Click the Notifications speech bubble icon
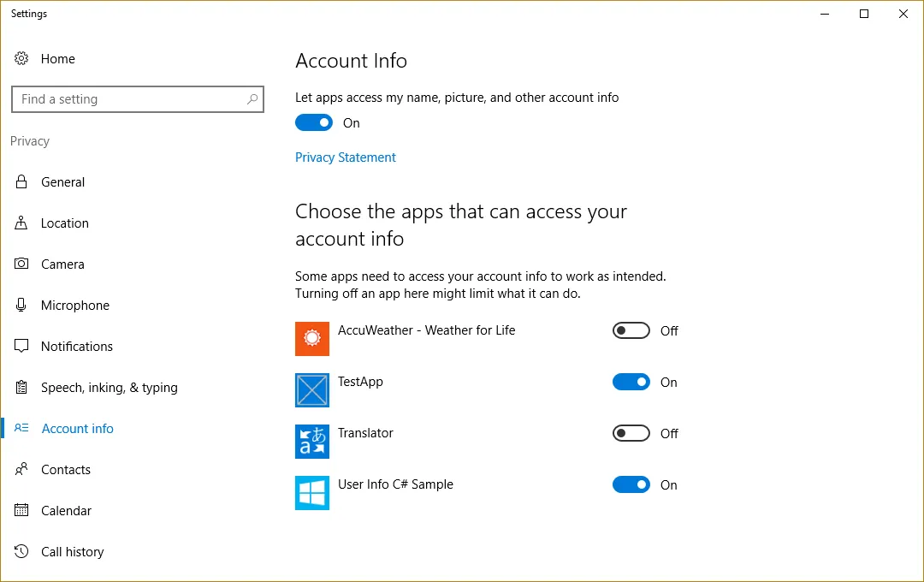The width and height of the screenshot is (924, 582). coord(21,346)
